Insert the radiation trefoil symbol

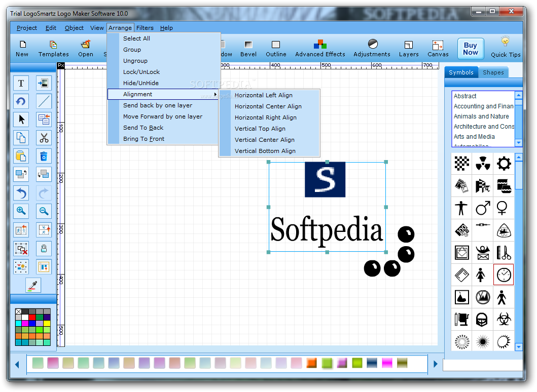click(483, 163)
